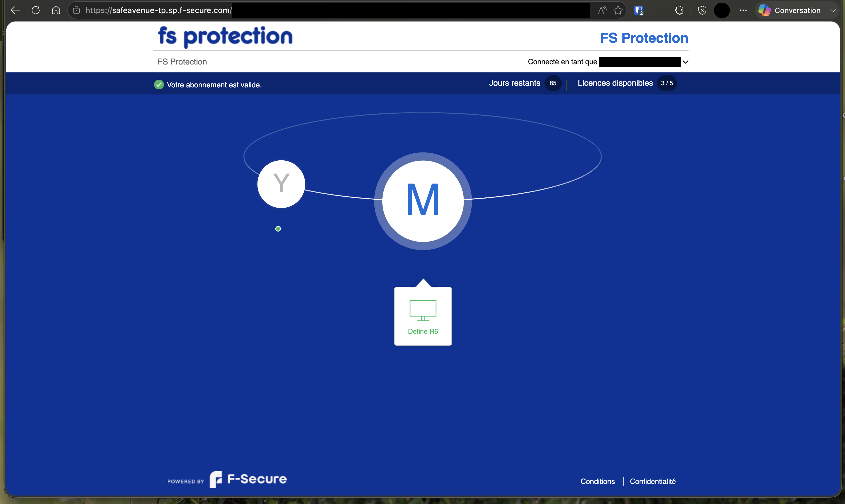
Task: Click the green monitor icon for Define R6
Action: click(423, 311)
